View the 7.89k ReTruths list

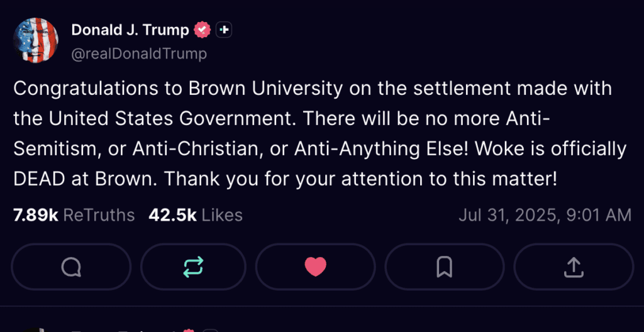pyautogui.click(x=74, y=215)
